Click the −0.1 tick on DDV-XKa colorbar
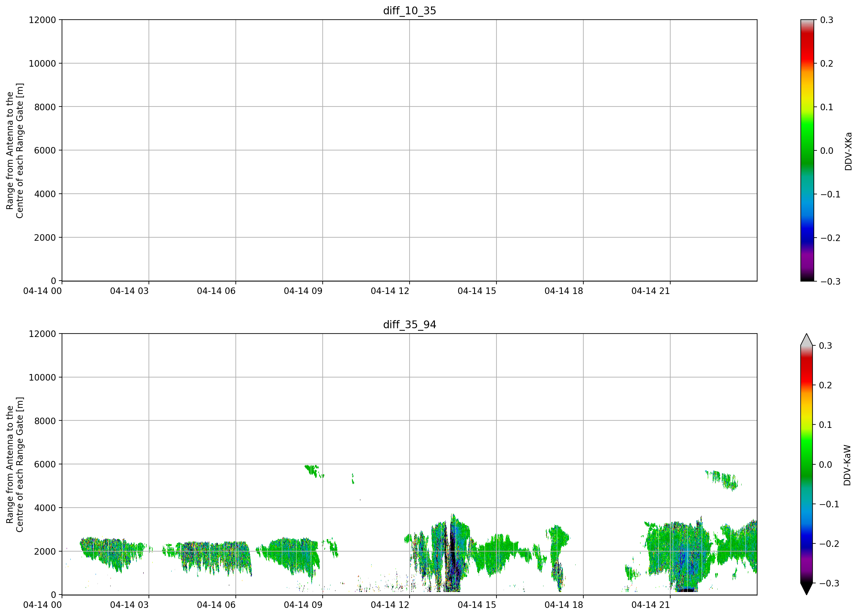 pos(830,194)
